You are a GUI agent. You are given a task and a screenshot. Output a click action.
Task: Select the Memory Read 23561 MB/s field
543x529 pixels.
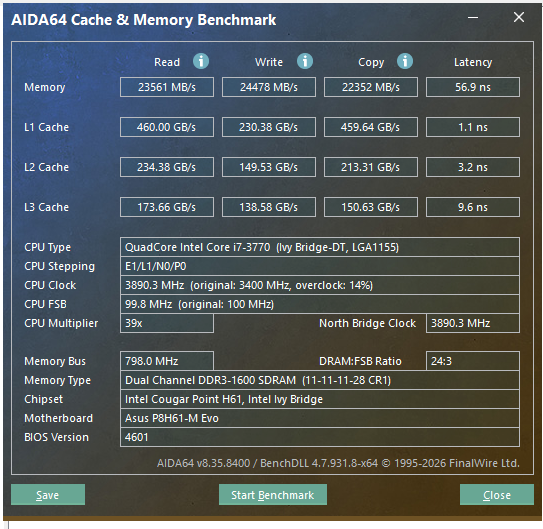click(x=167, y=87)
